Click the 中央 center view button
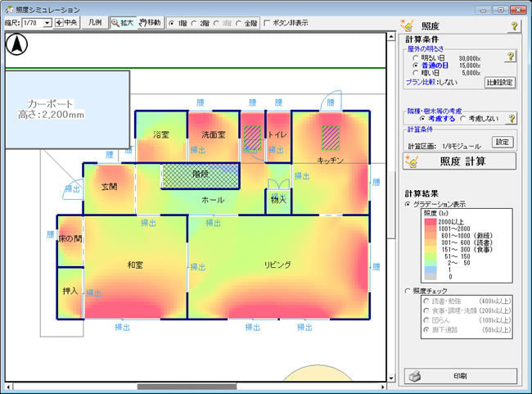This screenshot has height=394, width=532. click(x=67, y=22)
